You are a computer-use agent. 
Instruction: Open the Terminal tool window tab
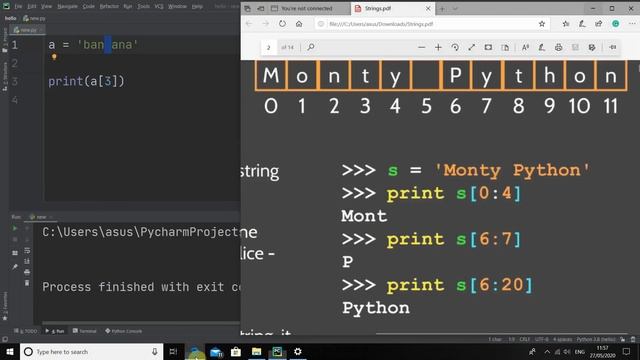[84, 331]
